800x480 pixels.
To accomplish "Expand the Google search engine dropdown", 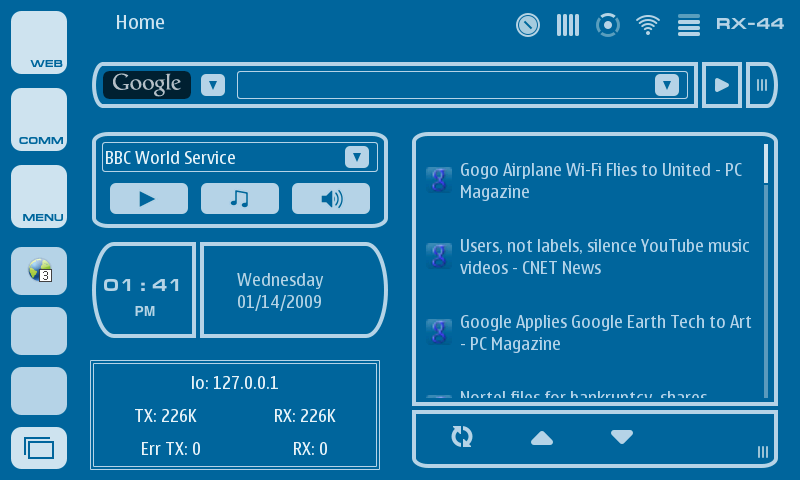I will (x=213, y=85).
